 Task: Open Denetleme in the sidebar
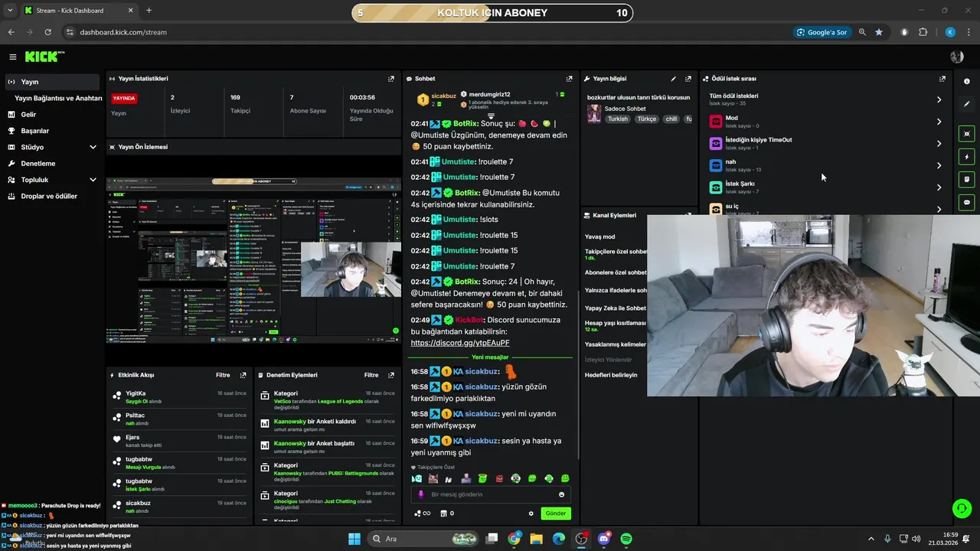tap(38, 164)
